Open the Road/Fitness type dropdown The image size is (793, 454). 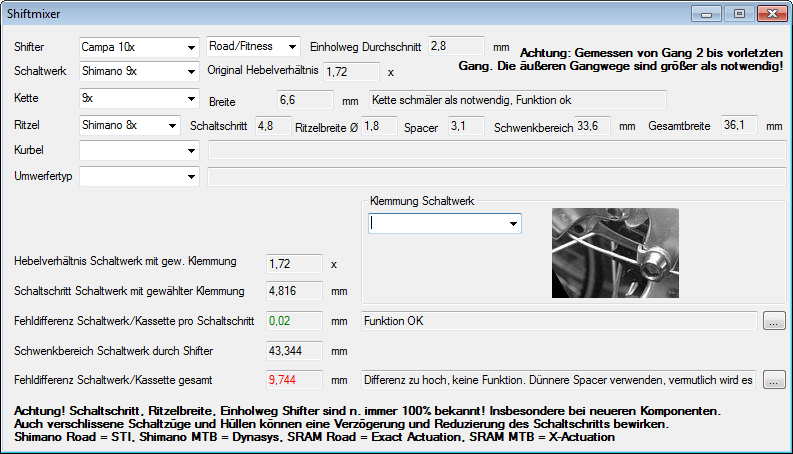[252, 46]
